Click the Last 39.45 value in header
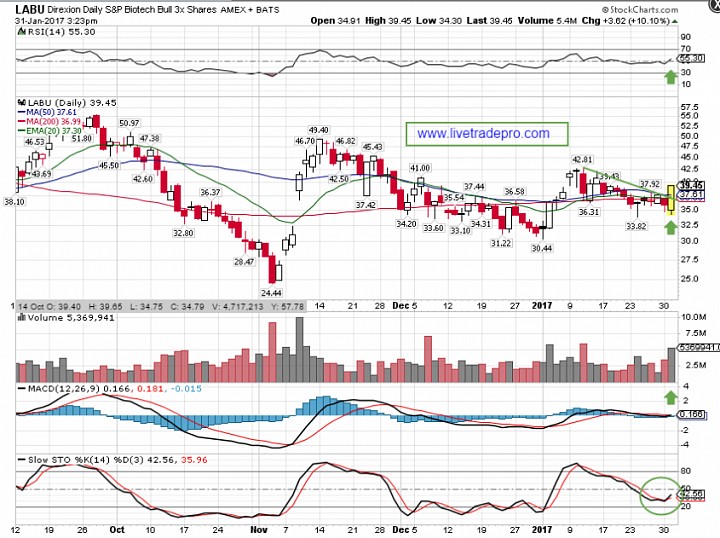 [489, 21]
